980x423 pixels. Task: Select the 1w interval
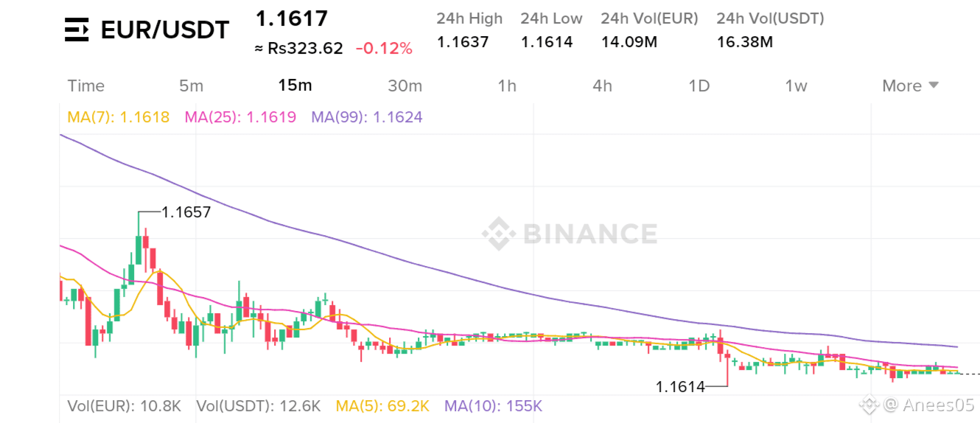(796, 85)
